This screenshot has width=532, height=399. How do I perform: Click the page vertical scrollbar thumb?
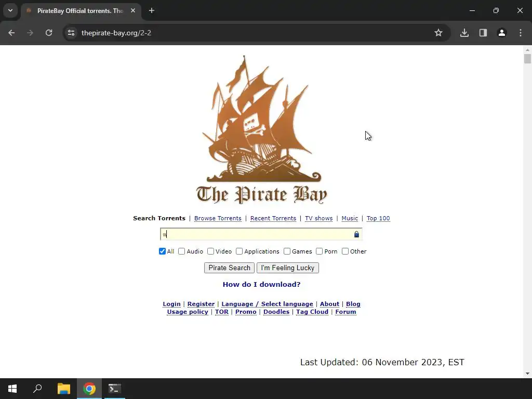click(x=527, y=59)
